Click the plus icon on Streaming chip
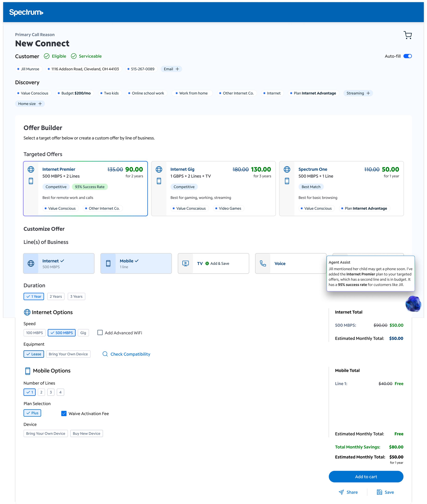This screenshot has height=504, width=427. coord(368,93)
